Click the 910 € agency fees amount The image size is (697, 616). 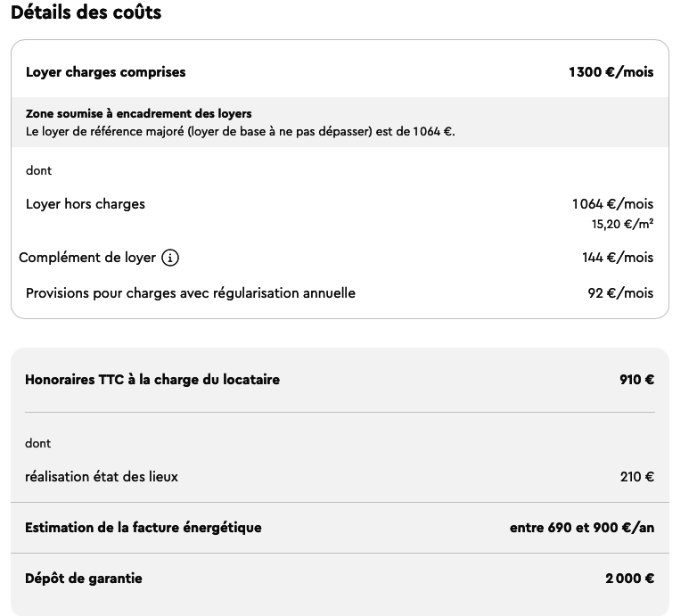(637, 380)
